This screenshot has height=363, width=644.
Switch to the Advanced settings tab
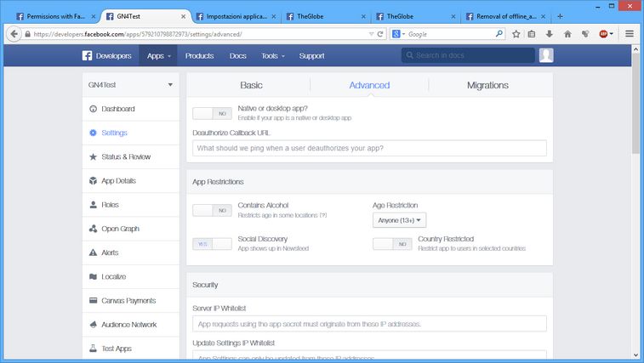click(x=369, y=85)
